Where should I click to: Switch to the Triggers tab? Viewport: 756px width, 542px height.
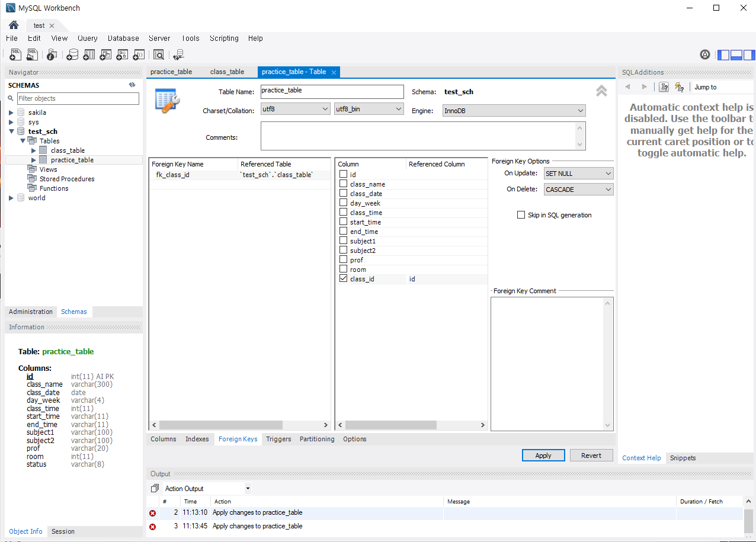[x=278, y=439]
